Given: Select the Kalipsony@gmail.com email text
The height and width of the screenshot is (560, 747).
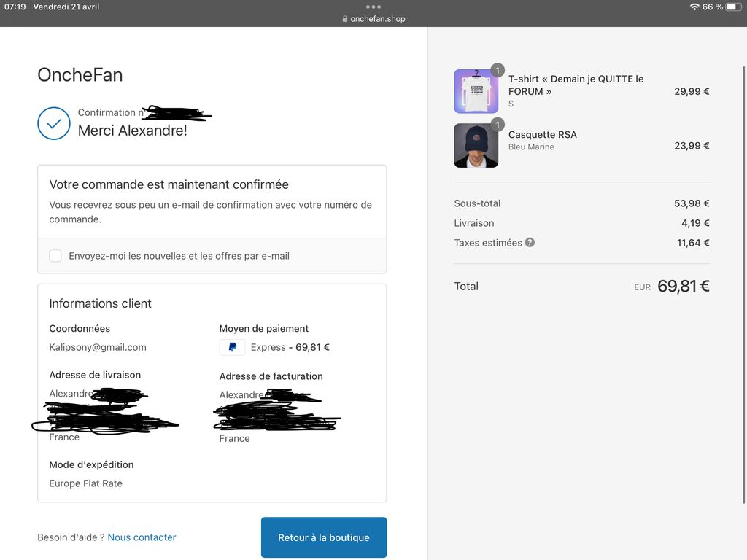Looking at the screenshot, I should pos(98,347).
